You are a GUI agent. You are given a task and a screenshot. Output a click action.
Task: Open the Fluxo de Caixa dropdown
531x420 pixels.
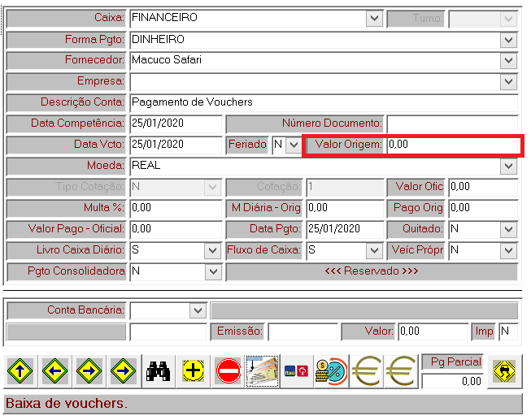[x=374, y=250]
